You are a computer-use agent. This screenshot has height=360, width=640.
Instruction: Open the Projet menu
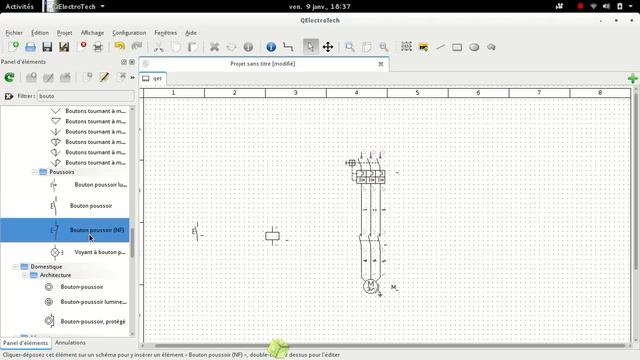64,33
